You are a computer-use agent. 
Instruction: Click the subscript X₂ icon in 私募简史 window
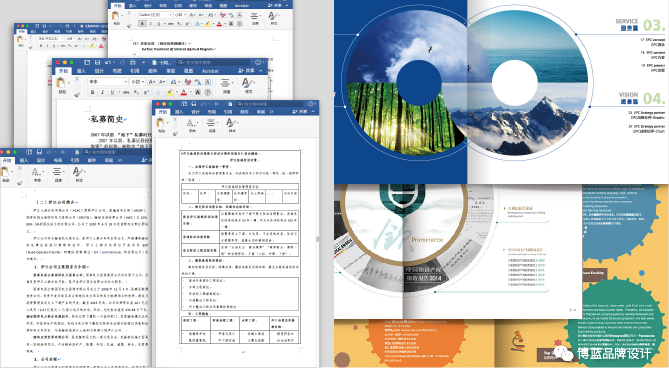click(136, 92)
